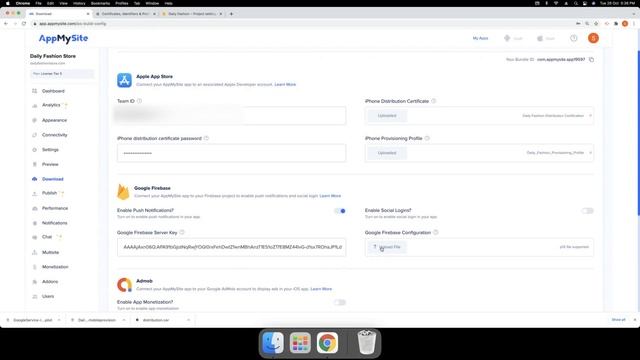Go to the Appearance section
This screenshot has height=360, width=640.
point(54,120)
